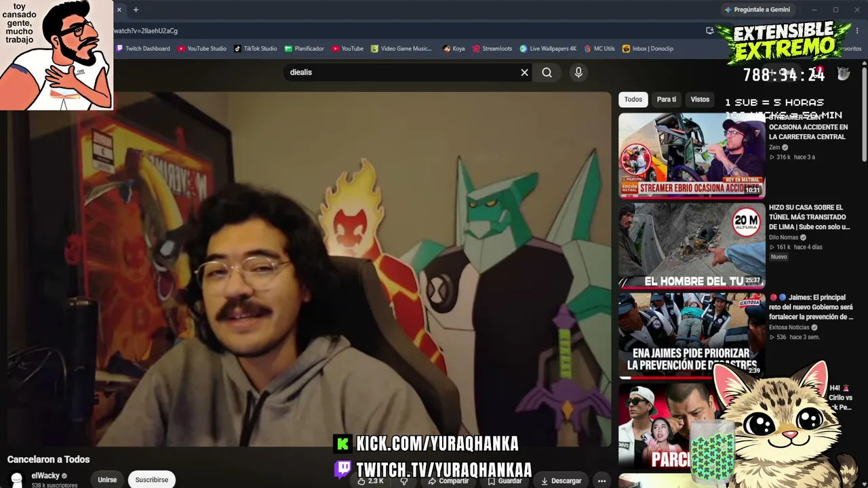Close the current browser tab
The width and height of the screenshot is (868, 488).
119,9
